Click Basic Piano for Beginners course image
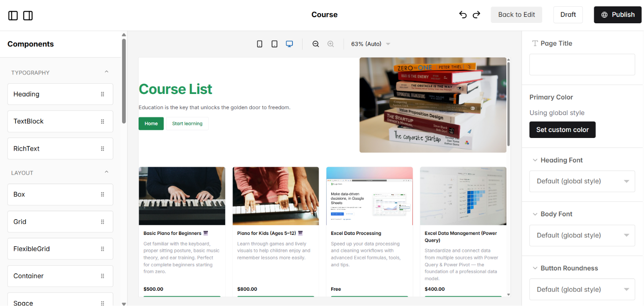Screen dimensions: 644x306 point(182,196)
